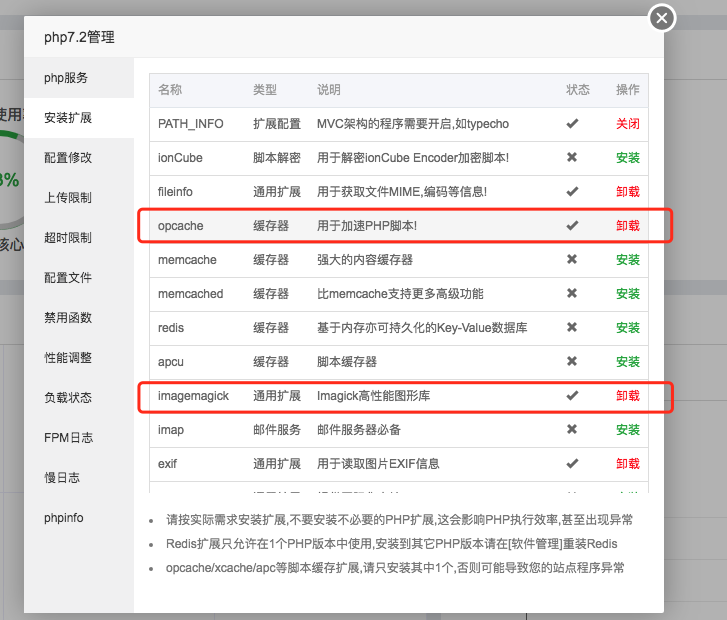Image resolution: width=727 pixels, height=620 pixels.
Task: Click the 脚本解密 type cell
Action: (x=277, y=158)
